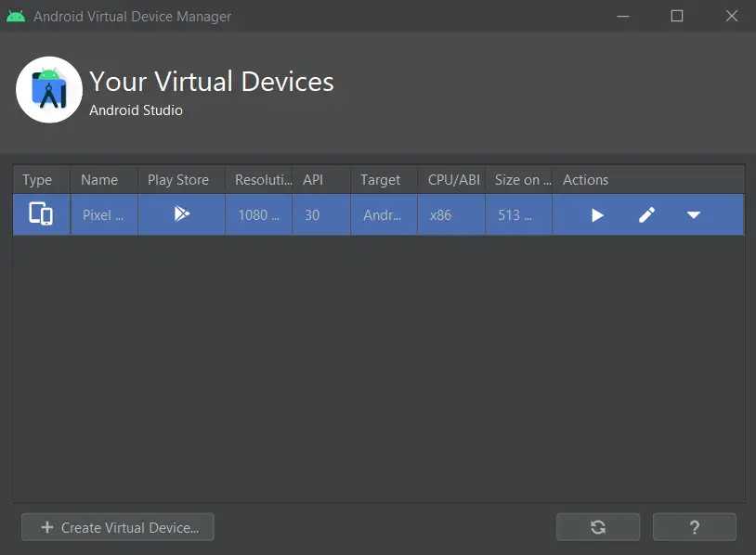Click the Android head icon in title bar
This screenshot has height=555, width=756.
point(16,16)
